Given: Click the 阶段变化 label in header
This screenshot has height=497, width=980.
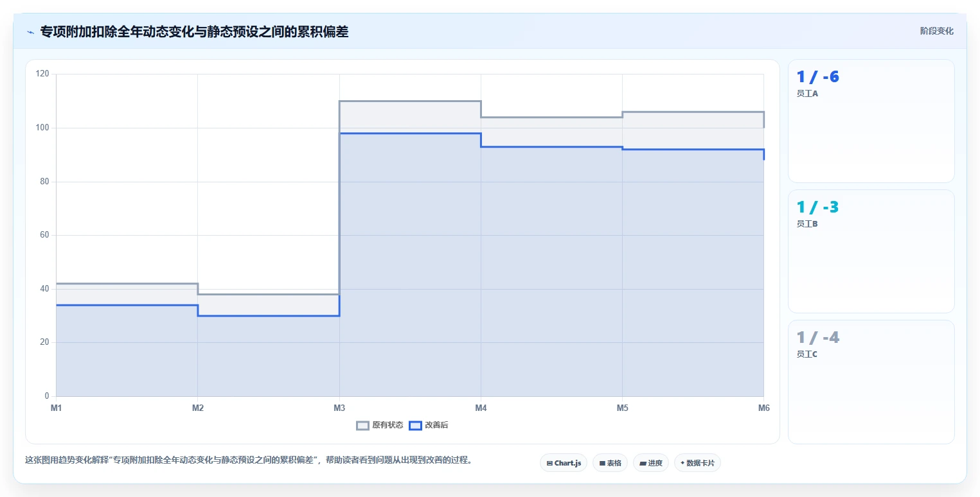Looking at the screenshot, I should click(x=936, y=31).
